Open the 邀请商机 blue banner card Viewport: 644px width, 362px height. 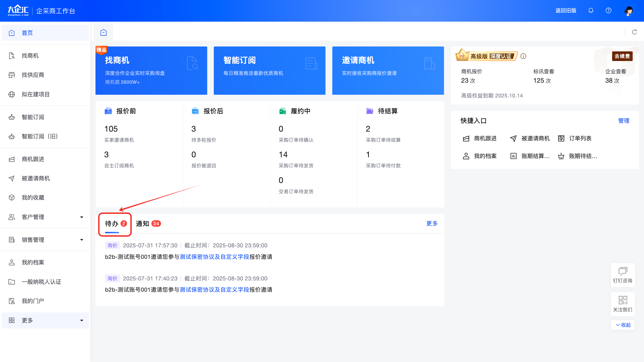tap(388, 70)
